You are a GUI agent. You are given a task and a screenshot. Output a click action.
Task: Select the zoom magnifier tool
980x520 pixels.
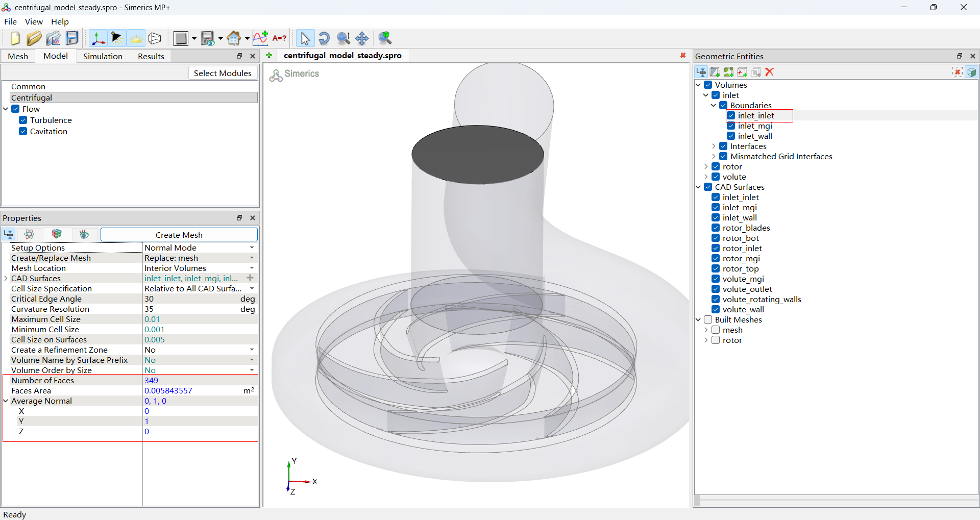344,38
